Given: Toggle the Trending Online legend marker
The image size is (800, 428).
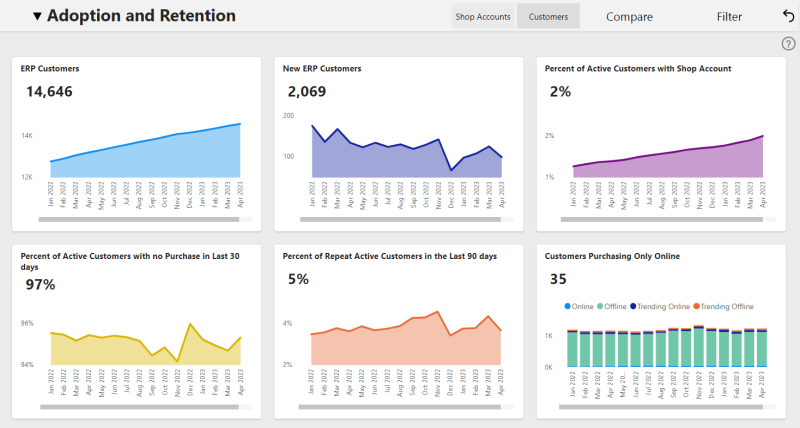Looking at the screenshot, I should click(633, 307).
